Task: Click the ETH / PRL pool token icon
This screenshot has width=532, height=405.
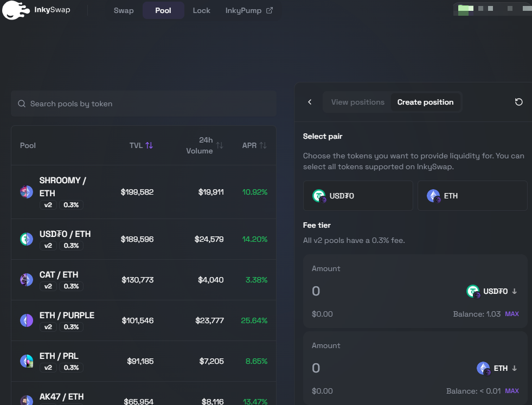Action: click(x=27, y=361)
